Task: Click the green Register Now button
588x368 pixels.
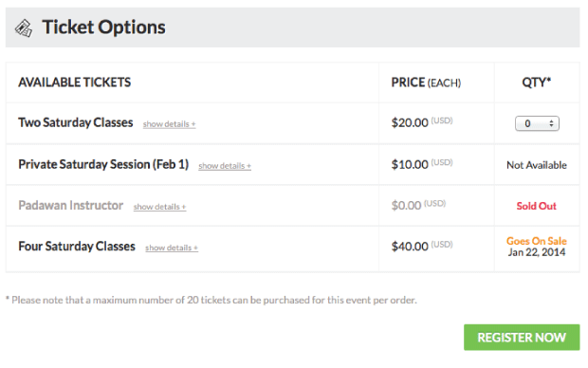Action: click(x=522, y=338)
